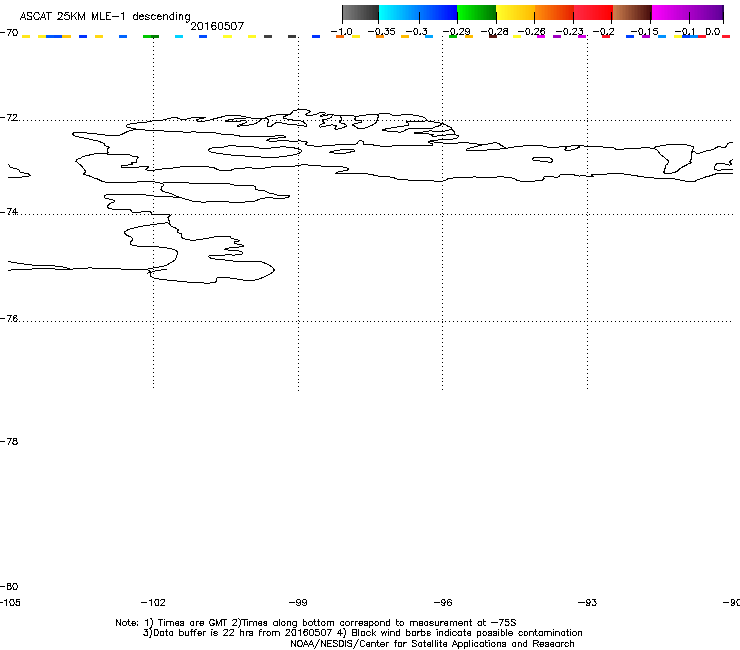Viewport: 740px width, 650px height.
Task: Select the color bar label -0.1
Action: tap(685, 32)
